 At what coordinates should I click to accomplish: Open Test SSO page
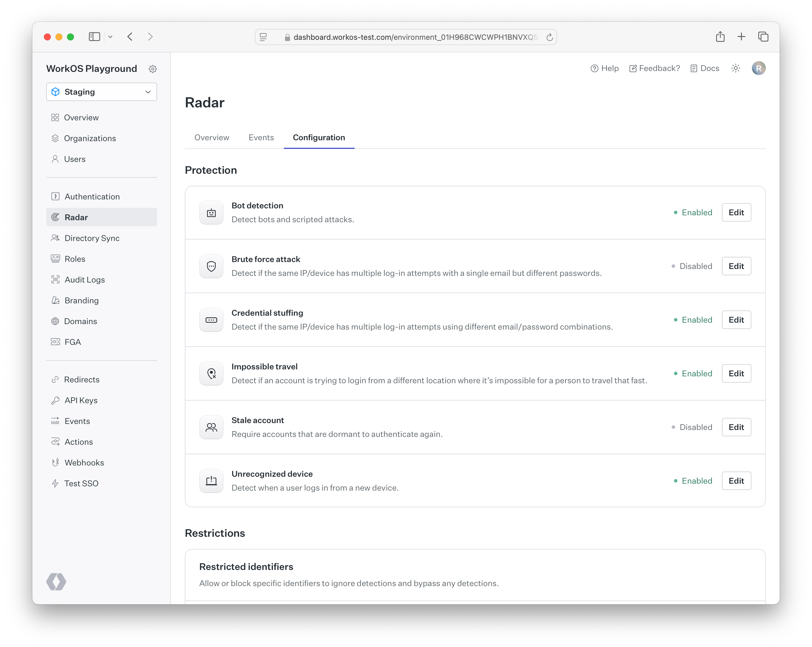101,483
